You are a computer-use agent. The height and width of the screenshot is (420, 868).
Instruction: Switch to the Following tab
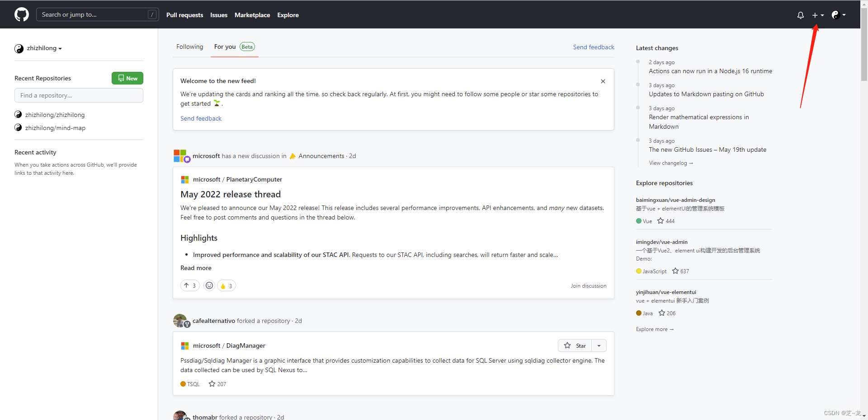coord(190,47)
